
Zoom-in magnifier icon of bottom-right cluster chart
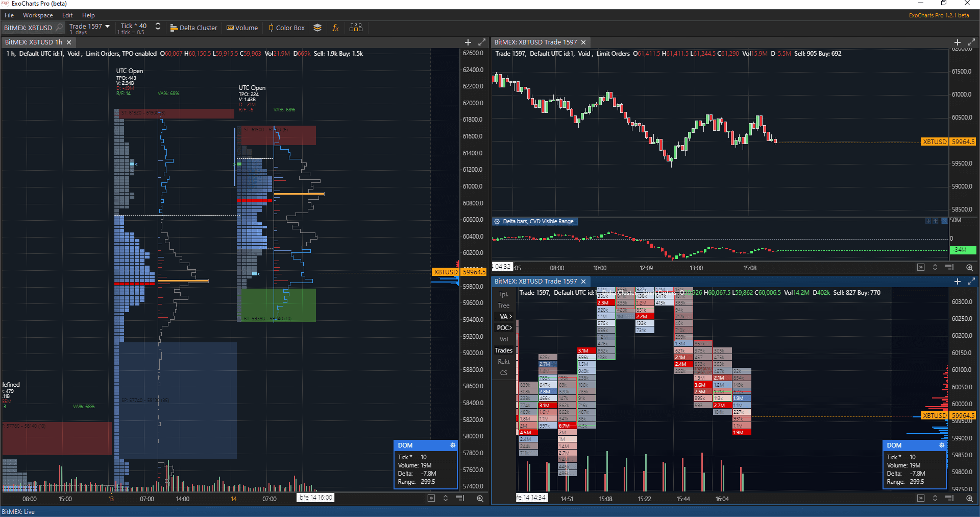[x=969, y=498]
